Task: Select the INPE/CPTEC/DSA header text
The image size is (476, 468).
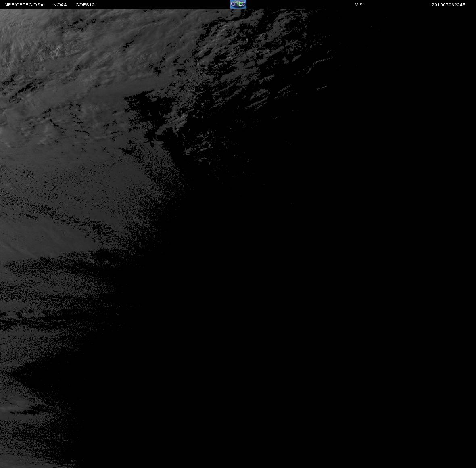Action: pyautogui.click(x=23, y=5)
